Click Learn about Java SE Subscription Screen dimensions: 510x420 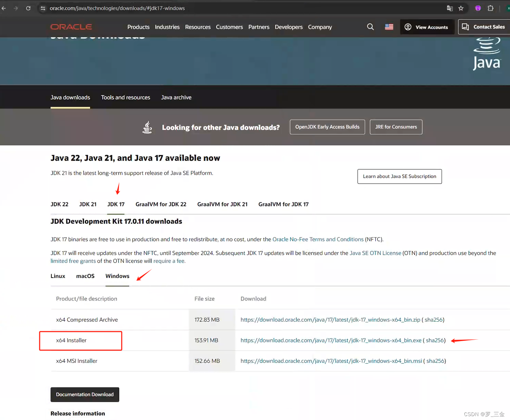pos(400,176)
